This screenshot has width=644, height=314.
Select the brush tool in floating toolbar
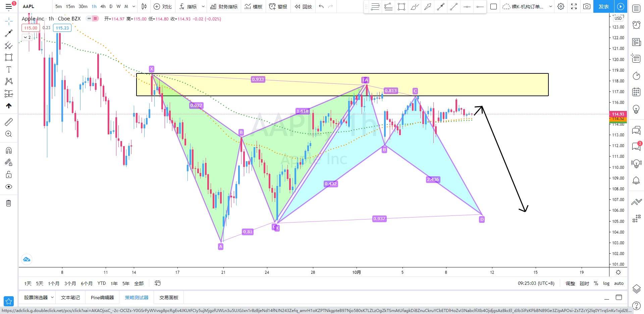point(415,7)
